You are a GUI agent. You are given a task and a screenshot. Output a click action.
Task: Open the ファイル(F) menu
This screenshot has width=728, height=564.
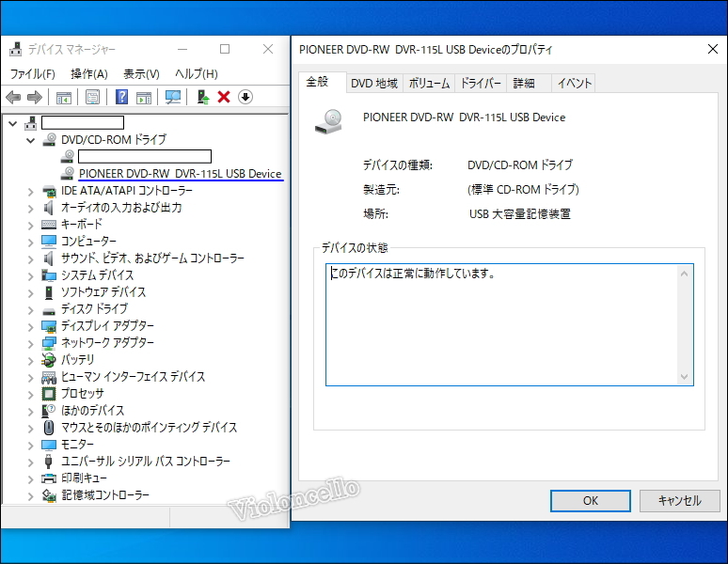(33, 73)
